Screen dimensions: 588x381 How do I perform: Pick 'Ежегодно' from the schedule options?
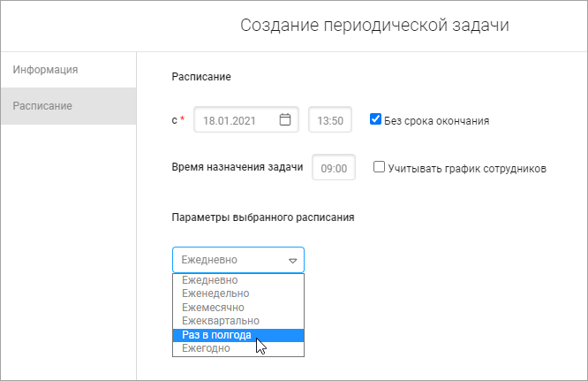206,348
